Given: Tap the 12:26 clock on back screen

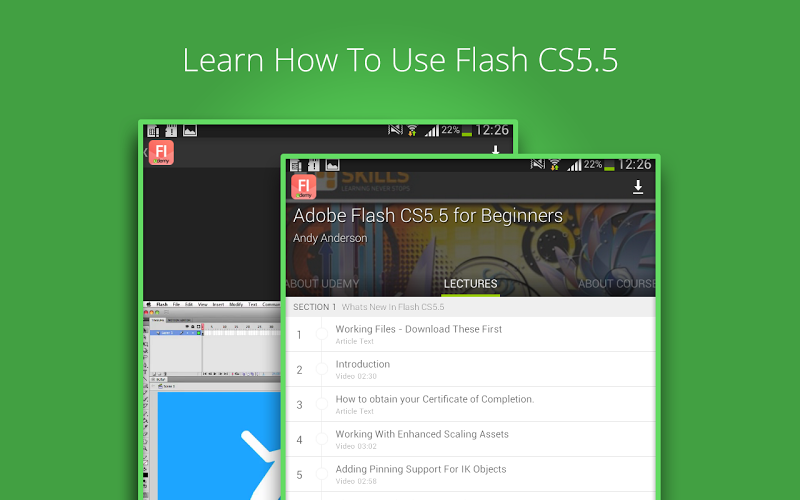Looking at the screenshot, I should click(492, 130).
